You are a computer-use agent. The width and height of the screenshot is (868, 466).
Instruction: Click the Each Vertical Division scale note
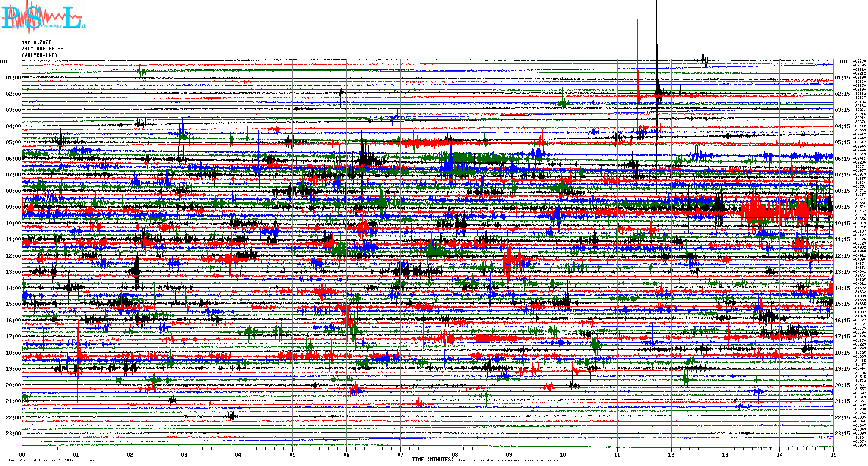(55, 460)
